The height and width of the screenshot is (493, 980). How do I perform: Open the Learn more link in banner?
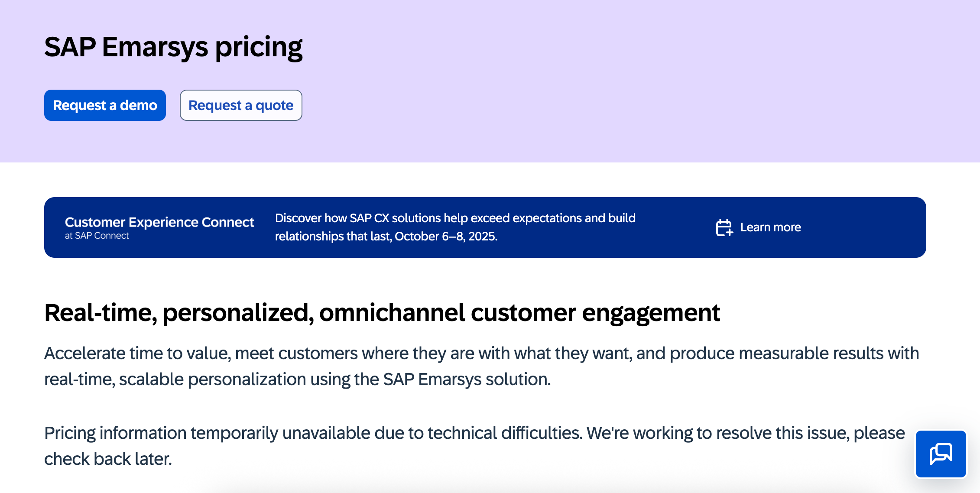[770, 227]
